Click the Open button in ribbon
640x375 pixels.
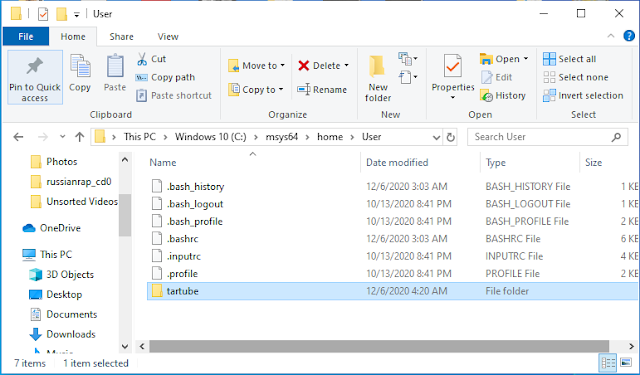(x=500, y=59)
